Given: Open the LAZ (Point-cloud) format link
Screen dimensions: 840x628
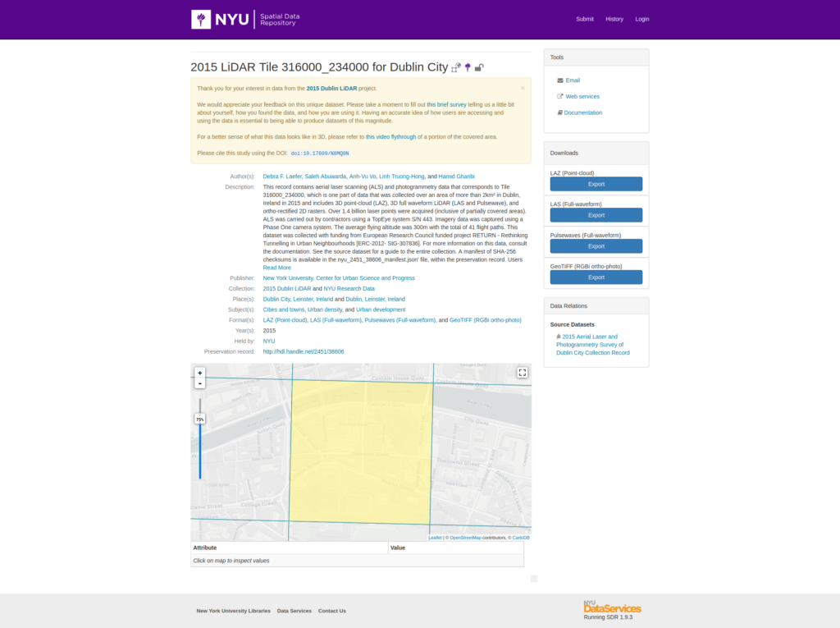Looking at the screenshot, I should 285,320.
